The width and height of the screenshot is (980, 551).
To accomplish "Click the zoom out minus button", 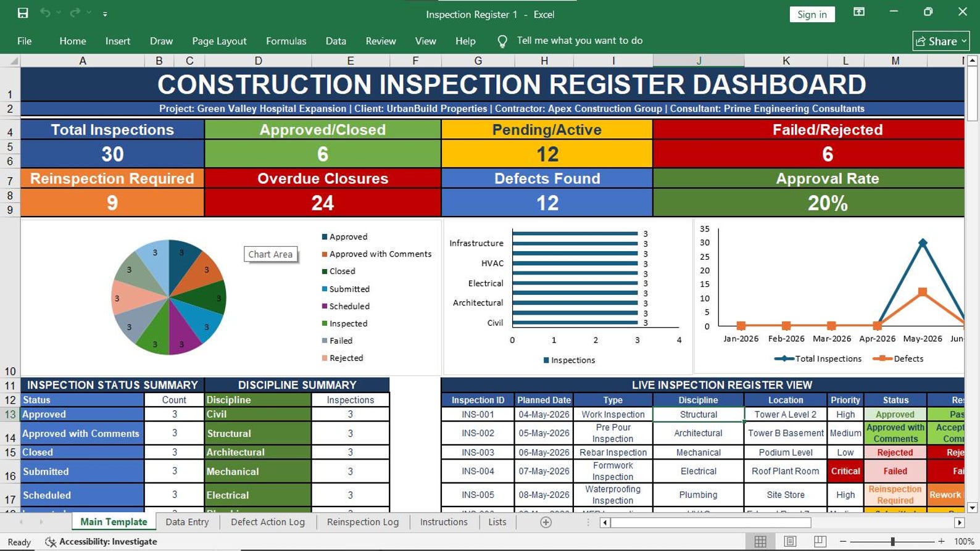I will [843, 542].
